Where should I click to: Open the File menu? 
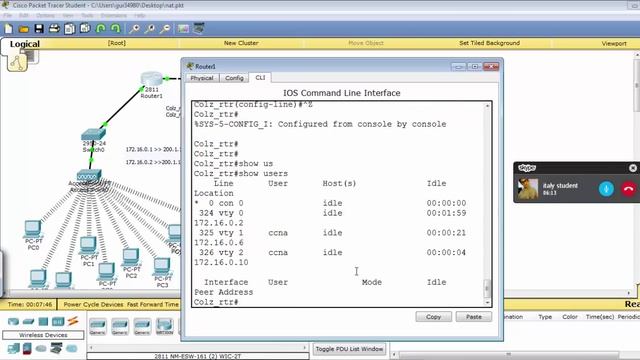click(7, 15)
